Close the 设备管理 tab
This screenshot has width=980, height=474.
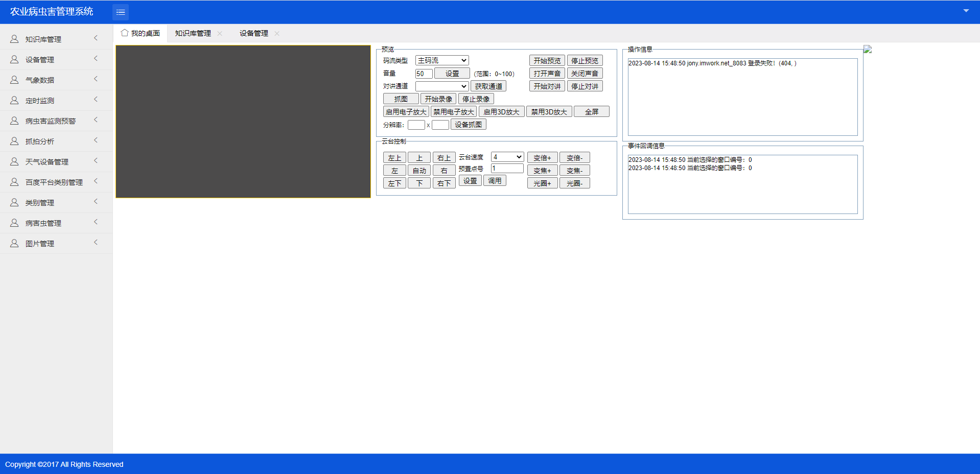tap(277, 33)
